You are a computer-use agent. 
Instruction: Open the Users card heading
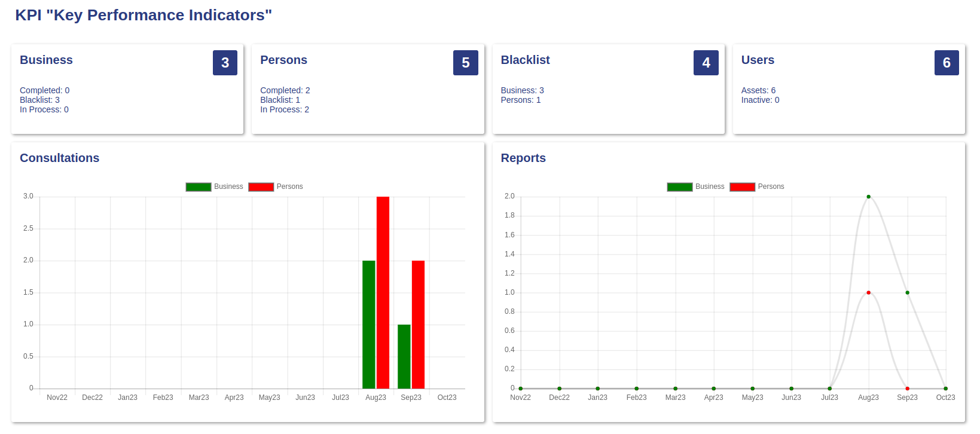point(758,60)
